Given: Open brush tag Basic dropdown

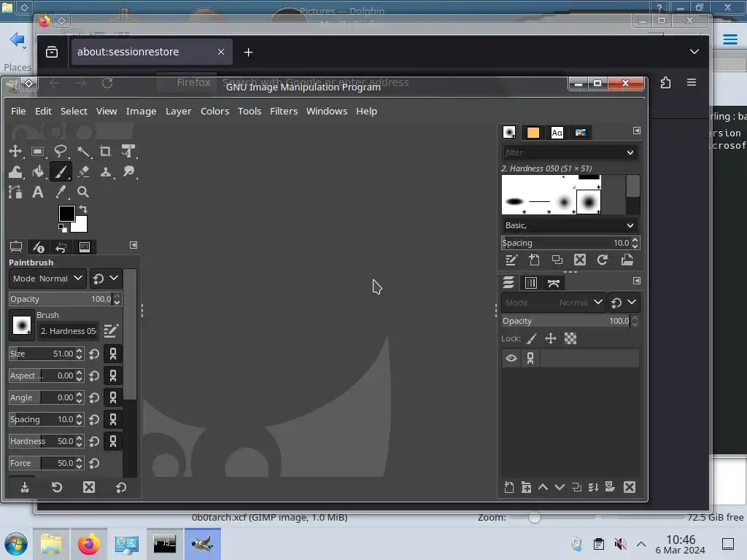Looking at the screenshot, I should pyautogui.click(x=570, y=225).
